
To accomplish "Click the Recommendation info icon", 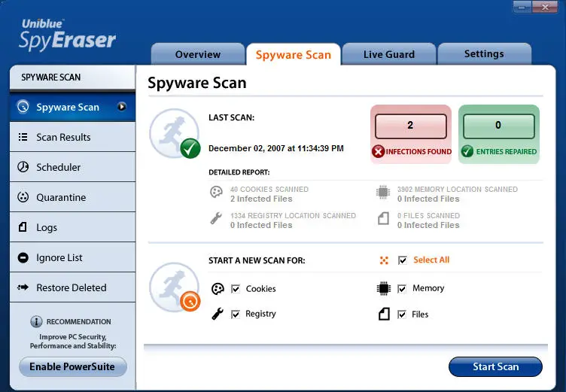I will pos(36,321).
